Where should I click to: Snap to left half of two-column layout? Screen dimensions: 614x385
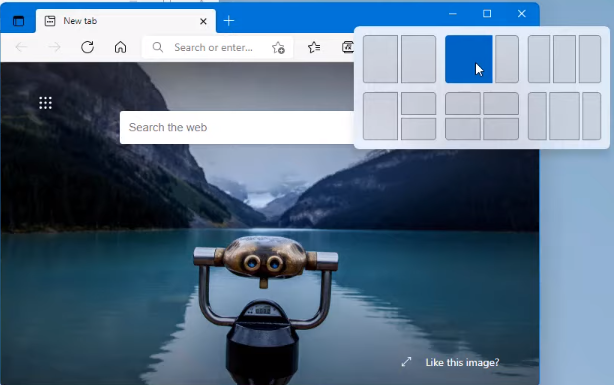(380, 59)
